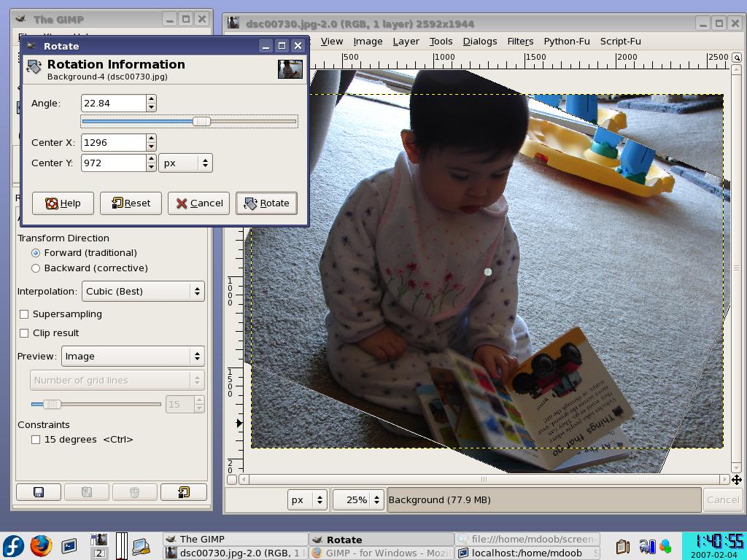Viewport: 747px width, 560px height.
Task: Open the Interpolation dropdown showing Cubic (Best)
Action: pyautogui.click(x=142, y=291)
